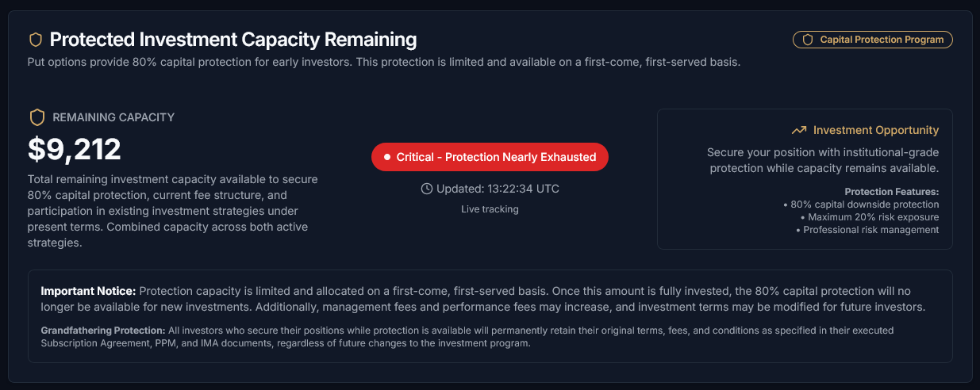Screen dimensions: 980x390
Task: Click the shield icon beside the main title
Action: point(36,40)
